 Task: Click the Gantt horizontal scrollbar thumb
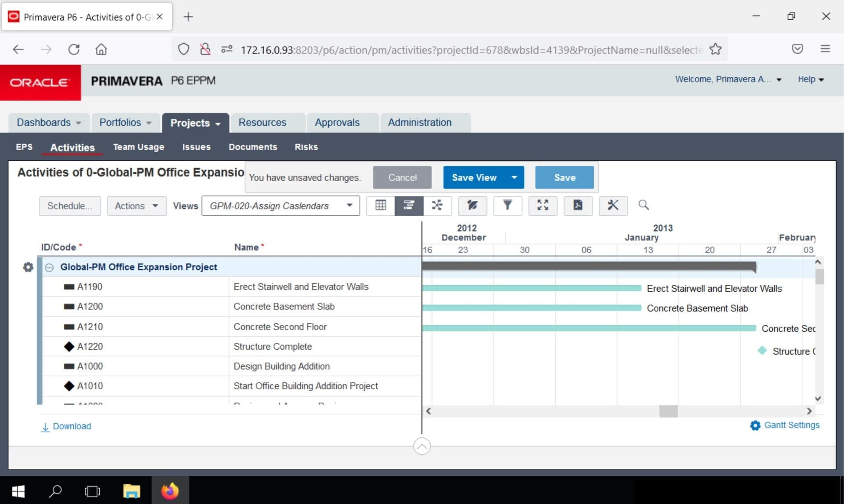(668, 411)
